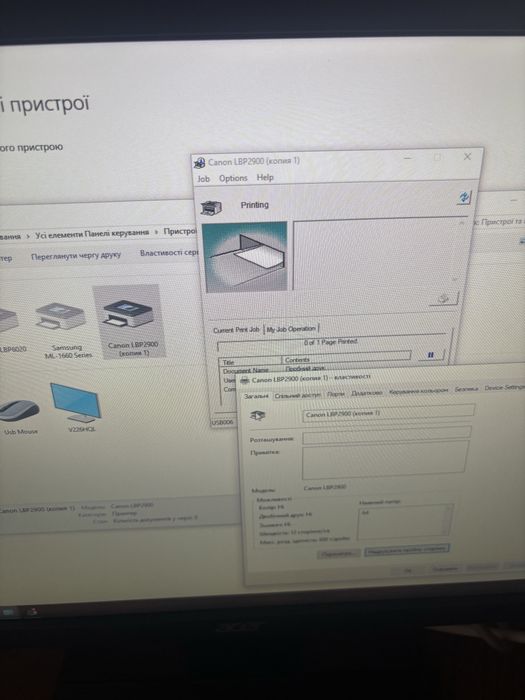This screenshot has width=525, height=700.
Task: Click the status message text area
Action: click(375, 254)
